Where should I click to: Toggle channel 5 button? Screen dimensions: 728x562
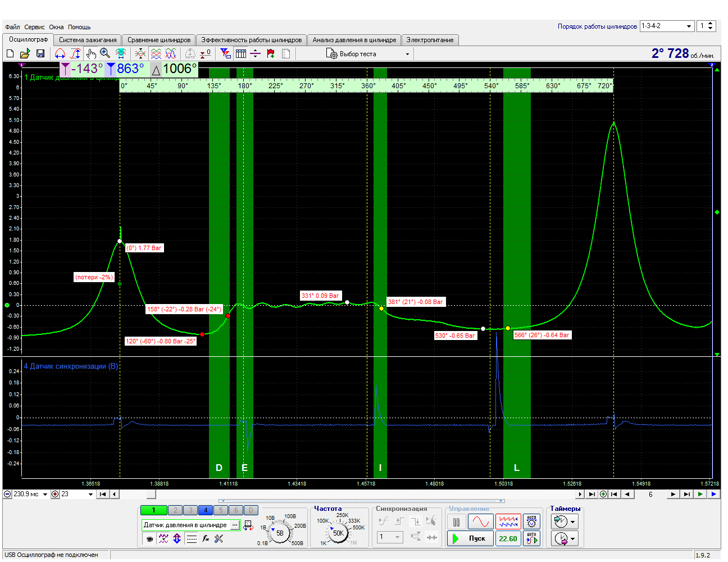[x=221, y=510]
